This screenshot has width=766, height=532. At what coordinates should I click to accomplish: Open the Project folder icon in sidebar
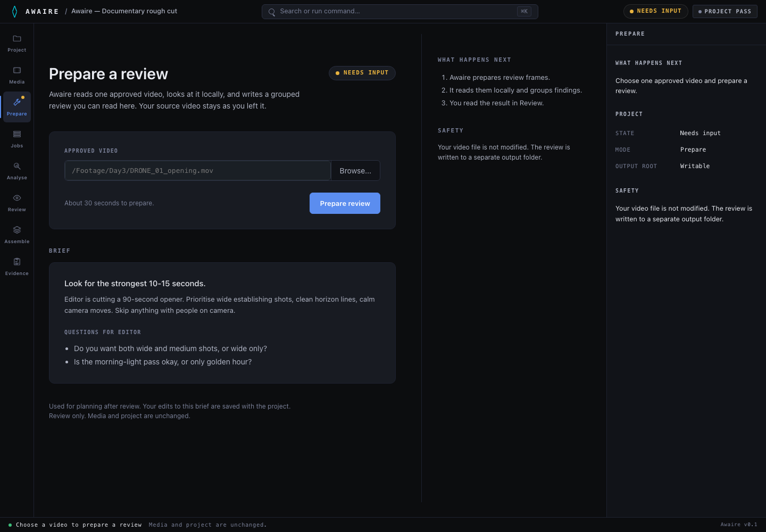(17, 38)
